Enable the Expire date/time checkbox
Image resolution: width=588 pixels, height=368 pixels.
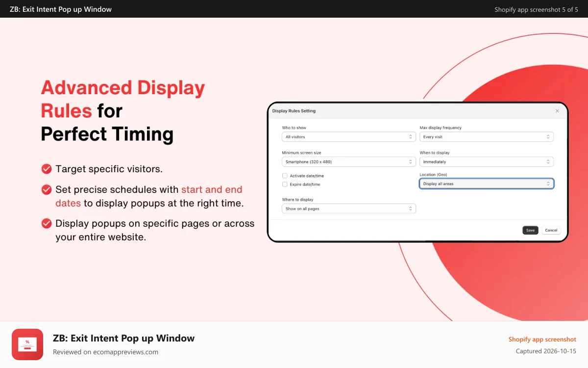[285, 184]
